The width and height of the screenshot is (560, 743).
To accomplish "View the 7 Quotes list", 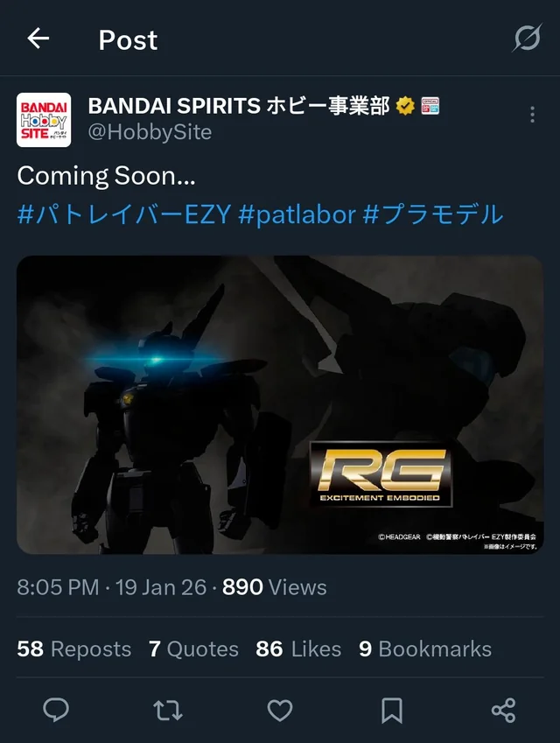I will click(193, 649).
